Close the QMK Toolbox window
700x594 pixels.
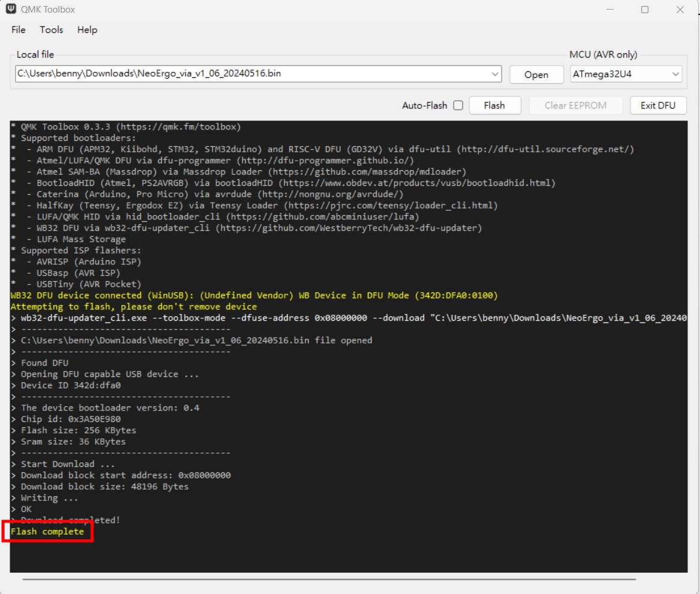(x=680, y=10)
